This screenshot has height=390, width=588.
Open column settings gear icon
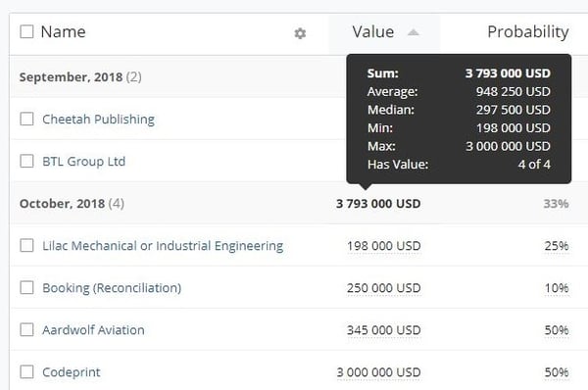300,33
